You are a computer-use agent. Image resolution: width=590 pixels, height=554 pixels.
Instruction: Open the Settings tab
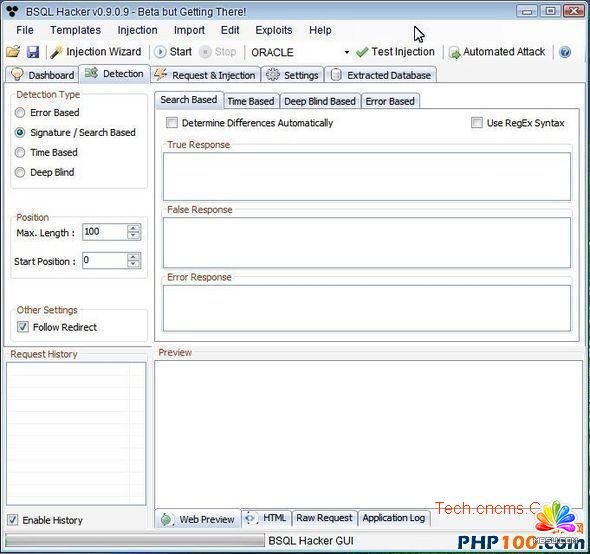pos(292,75)
